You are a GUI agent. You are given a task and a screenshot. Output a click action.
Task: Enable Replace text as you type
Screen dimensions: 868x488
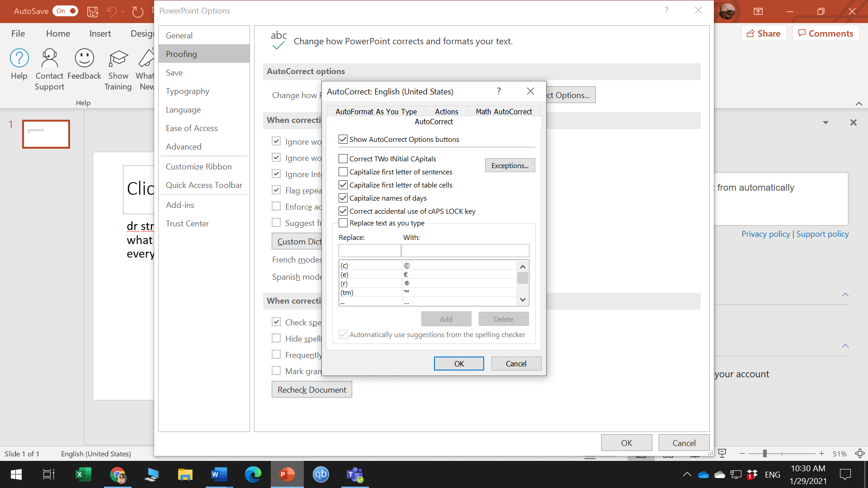click(343, 223)
